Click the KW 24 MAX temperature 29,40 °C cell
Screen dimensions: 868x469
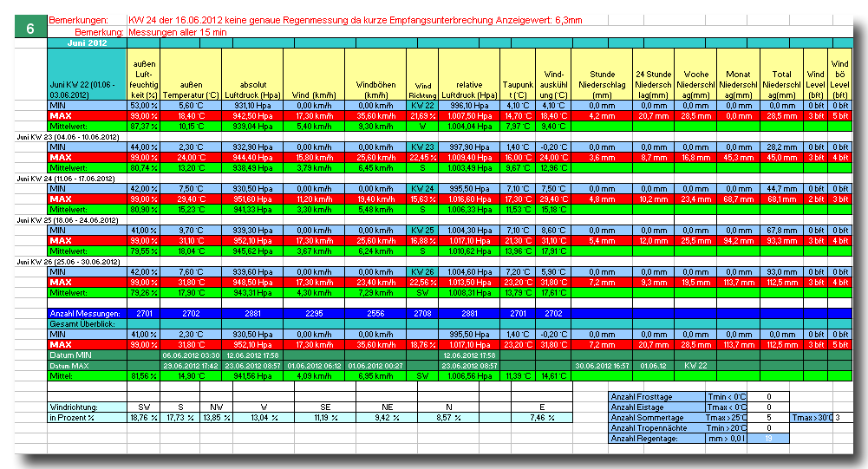191,199
